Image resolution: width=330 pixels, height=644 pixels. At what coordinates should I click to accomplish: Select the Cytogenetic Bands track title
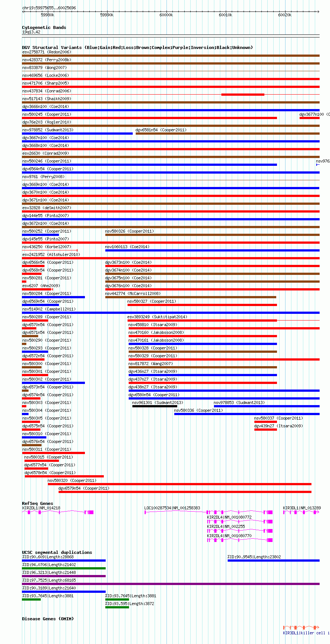click(x=44, y=27)
